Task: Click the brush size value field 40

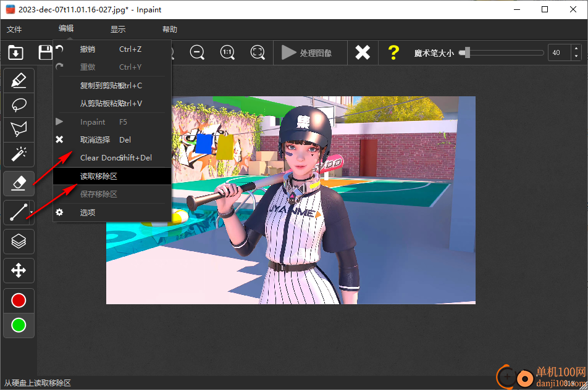Action: [559, 53]
